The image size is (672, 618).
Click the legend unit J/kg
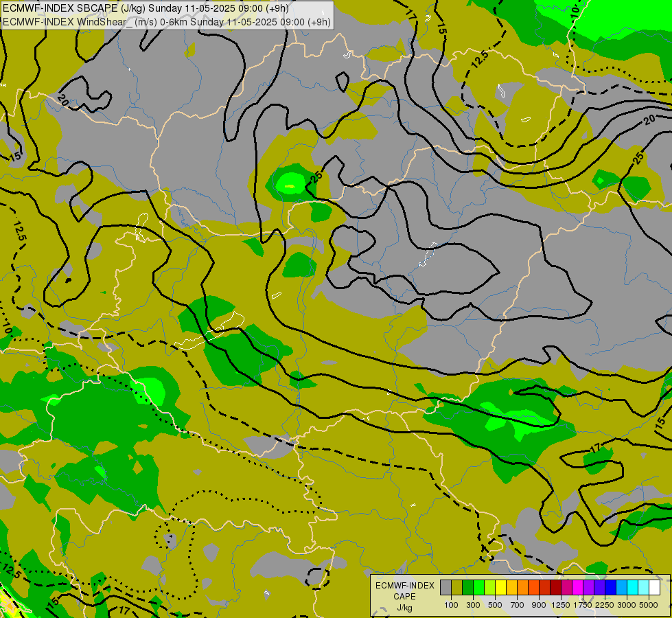pyautogui.click(x=404, y=608)
